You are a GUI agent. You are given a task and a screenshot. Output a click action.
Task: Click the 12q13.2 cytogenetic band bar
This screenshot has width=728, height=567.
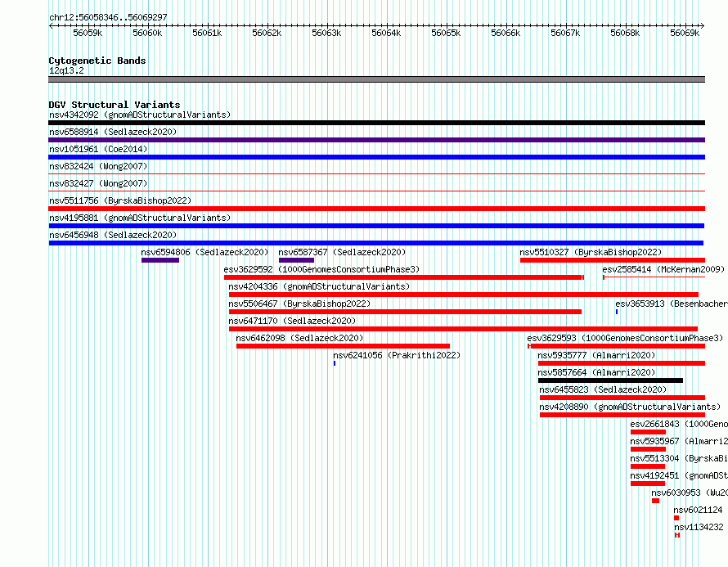(x=376, y=79)
